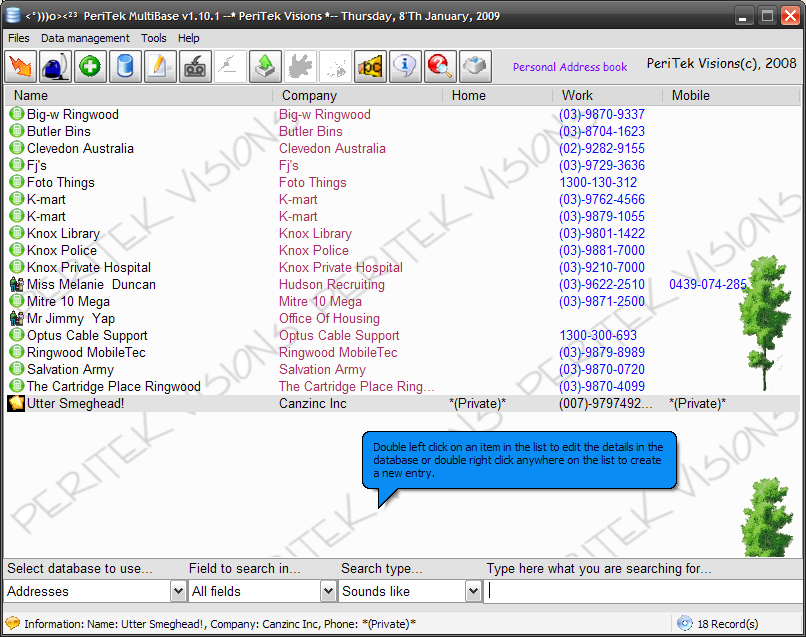Image resolution: width=806 pixels, height=637 pixels.
Task: Click the orange flame arrow toolbar icon
Action: 21,66
